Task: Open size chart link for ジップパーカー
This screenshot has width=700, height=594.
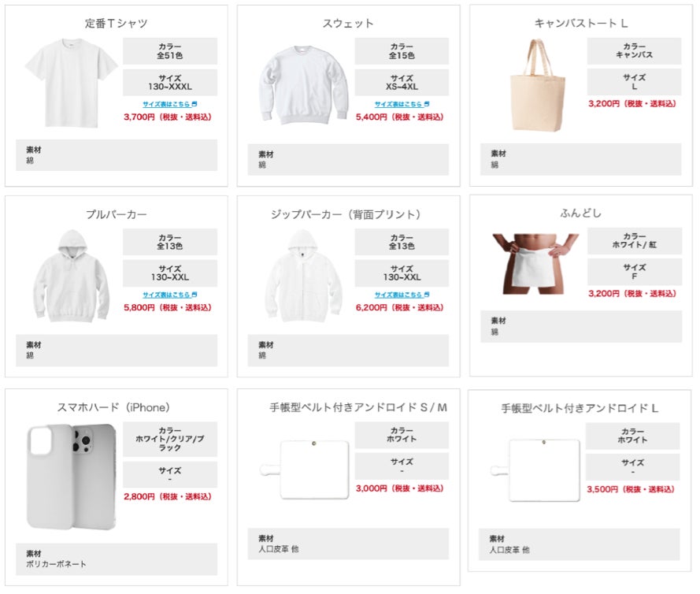Action: tap(398, 295)
